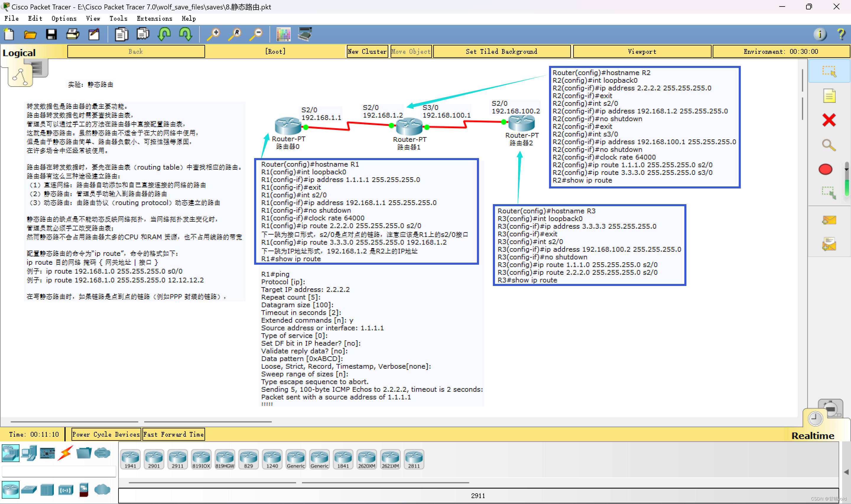Open a file with the folder icon
This screenshot has width=851, height=504.
30,34
